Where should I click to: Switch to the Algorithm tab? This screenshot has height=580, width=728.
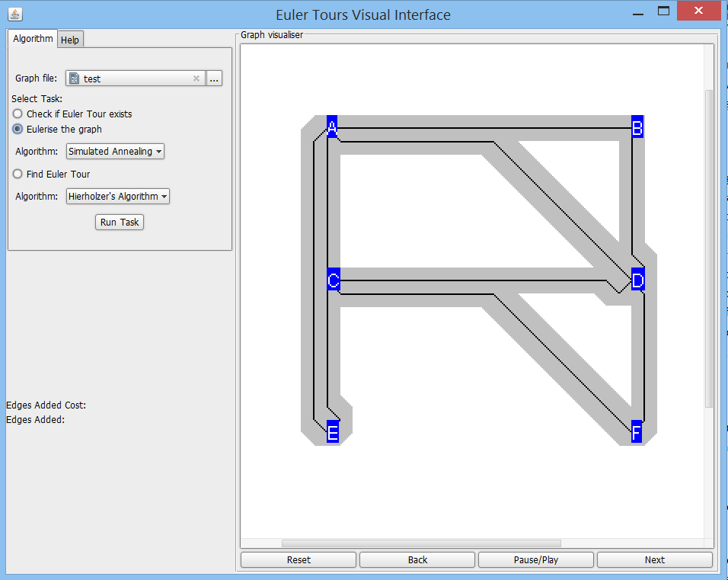click(x=33, y=39)
